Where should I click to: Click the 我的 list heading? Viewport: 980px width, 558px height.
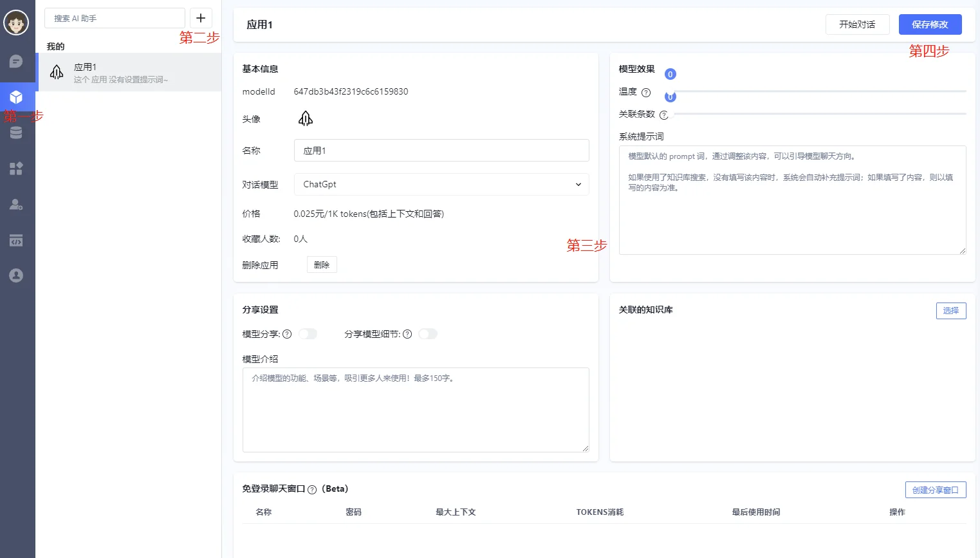coord(55,46)
